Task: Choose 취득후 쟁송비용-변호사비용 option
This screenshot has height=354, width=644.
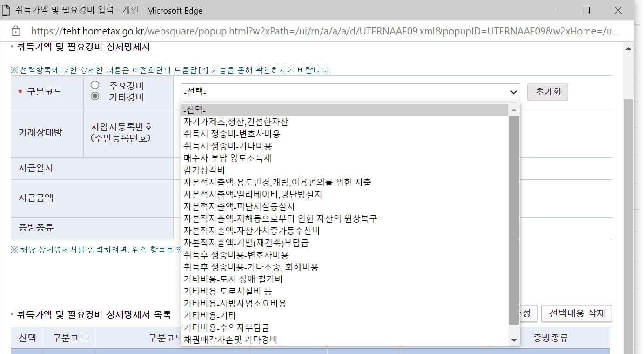Action: 345,255
